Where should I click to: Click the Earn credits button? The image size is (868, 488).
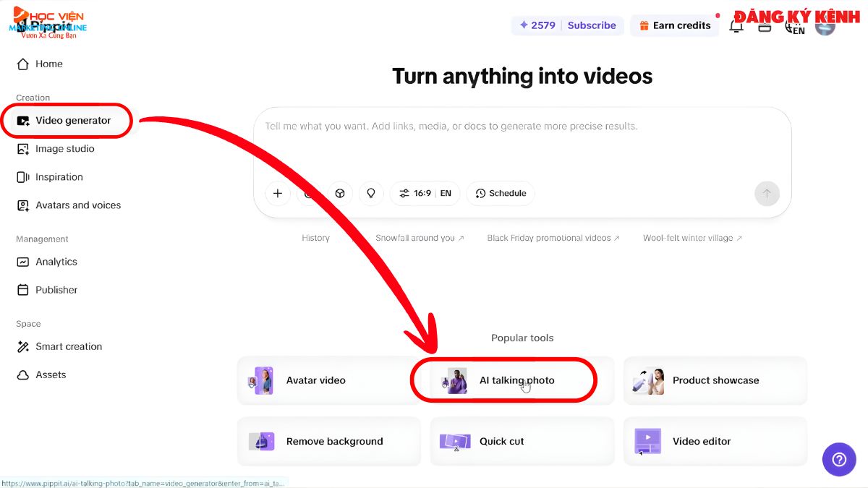pos(675,25)
